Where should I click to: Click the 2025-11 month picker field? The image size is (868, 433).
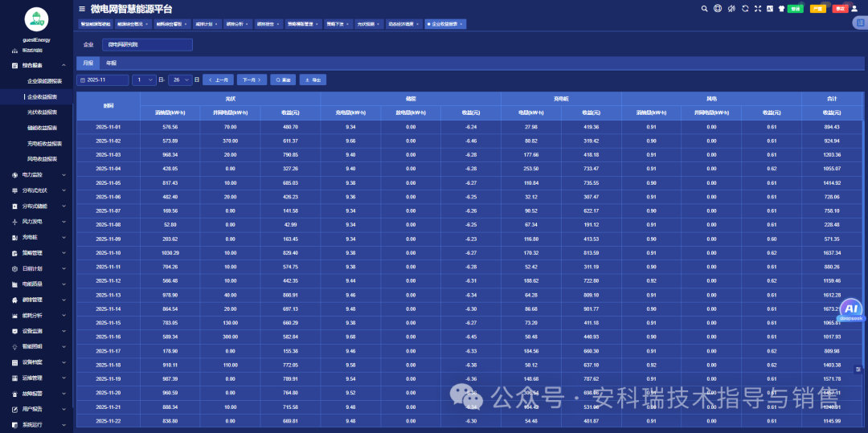coord(103,80)
